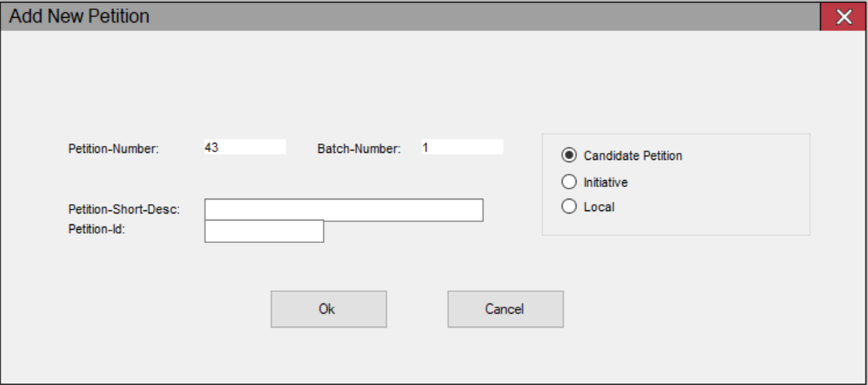Cancel adding the new petition

coord(506,309)
